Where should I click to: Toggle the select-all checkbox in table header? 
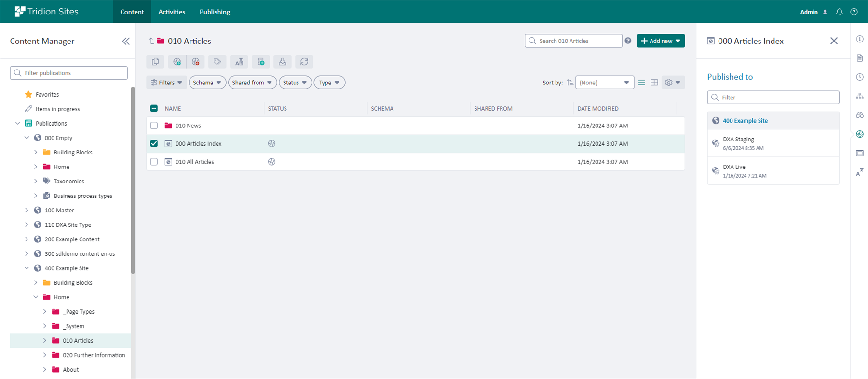pos(154,109)
